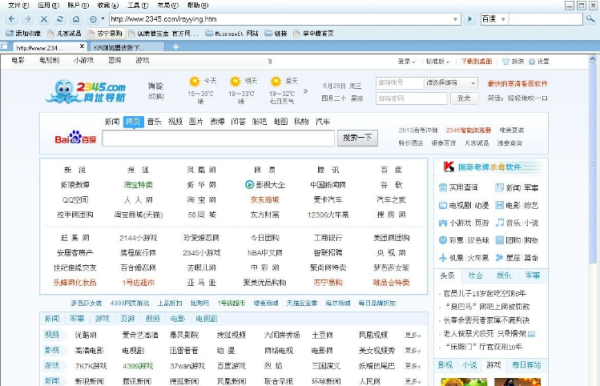Open the 收藏(A) menu
Viewport: 600px width, 386px height.
click(x=108, y=5)
